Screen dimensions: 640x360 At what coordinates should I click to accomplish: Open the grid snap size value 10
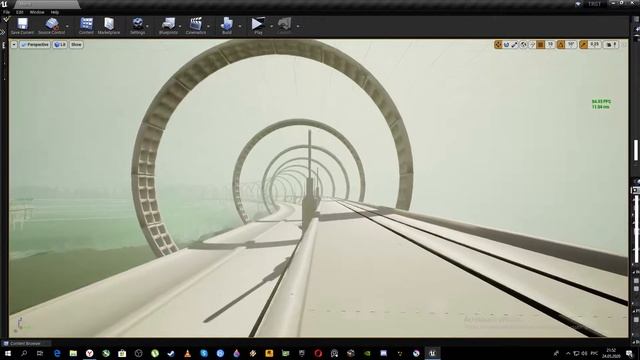click(x=550, y=44)
